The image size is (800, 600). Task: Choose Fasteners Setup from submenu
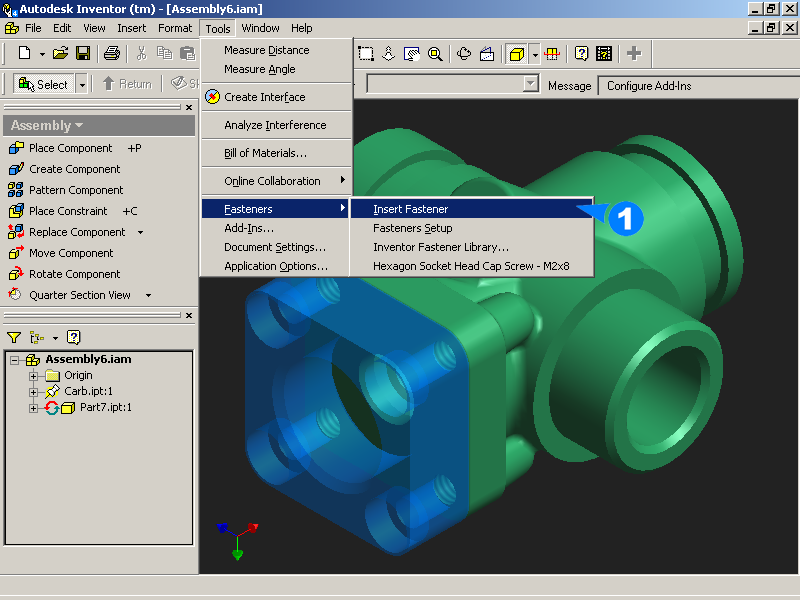[x=471, y=228]
